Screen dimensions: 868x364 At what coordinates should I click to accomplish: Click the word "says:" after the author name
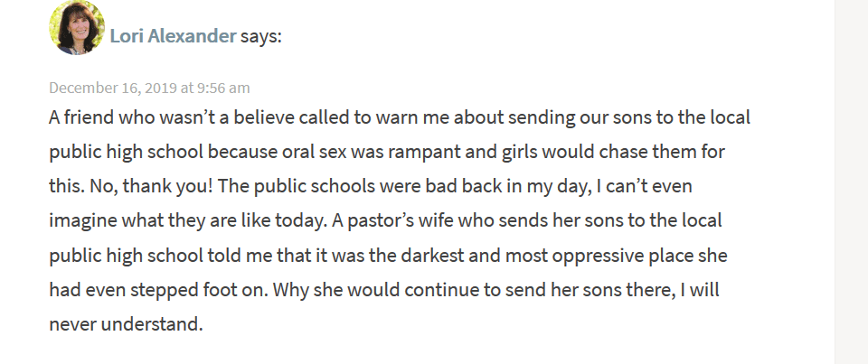pos(260,36)
